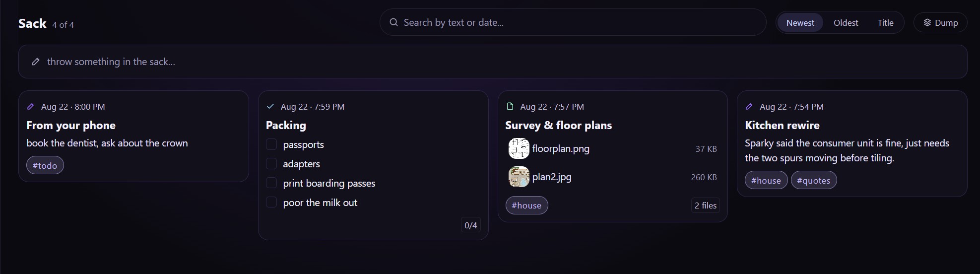Switch sorting to Title
The height and width of the screenshot is (274, 980).
(885, 23)
